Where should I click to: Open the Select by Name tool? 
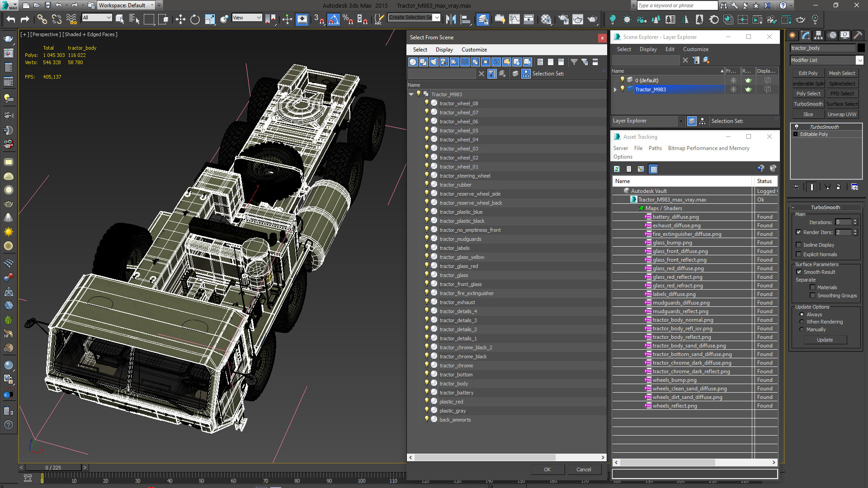pos(134,19)
